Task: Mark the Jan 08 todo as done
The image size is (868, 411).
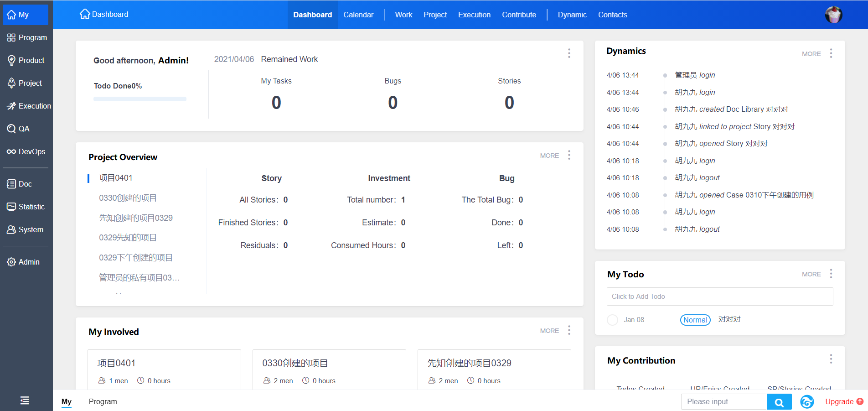Action: (x=612, y=320)
